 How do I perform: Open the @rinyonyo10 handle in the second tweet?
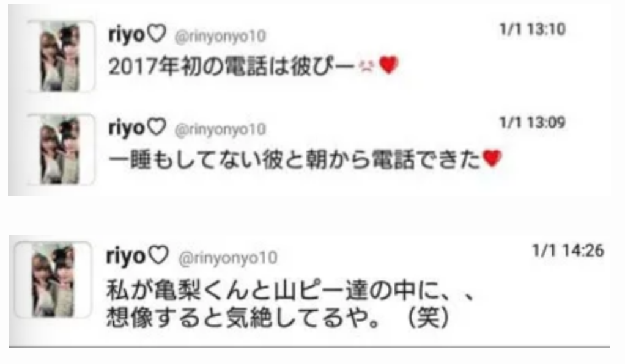click(x=220, y=130)
